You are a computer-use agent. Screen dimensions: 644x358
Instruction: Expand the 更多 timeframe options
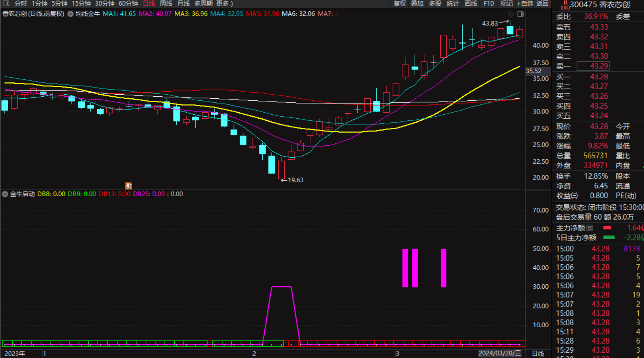click(x=225, y=4)
